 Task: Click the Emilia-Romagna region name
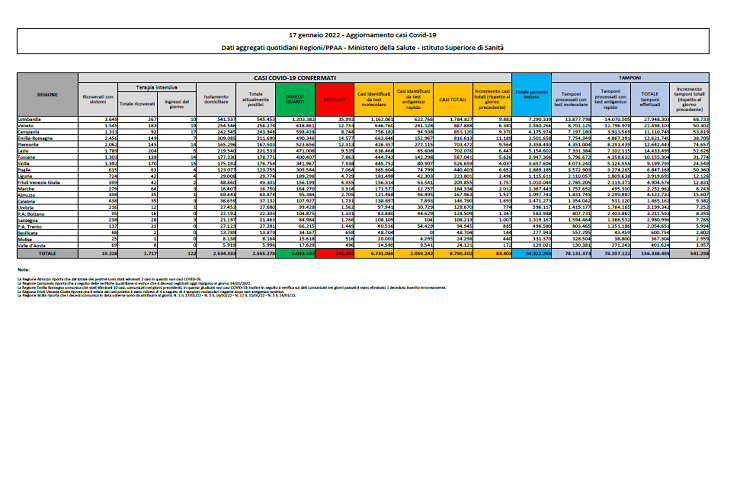pyautogui.click(x=48, y=138)
